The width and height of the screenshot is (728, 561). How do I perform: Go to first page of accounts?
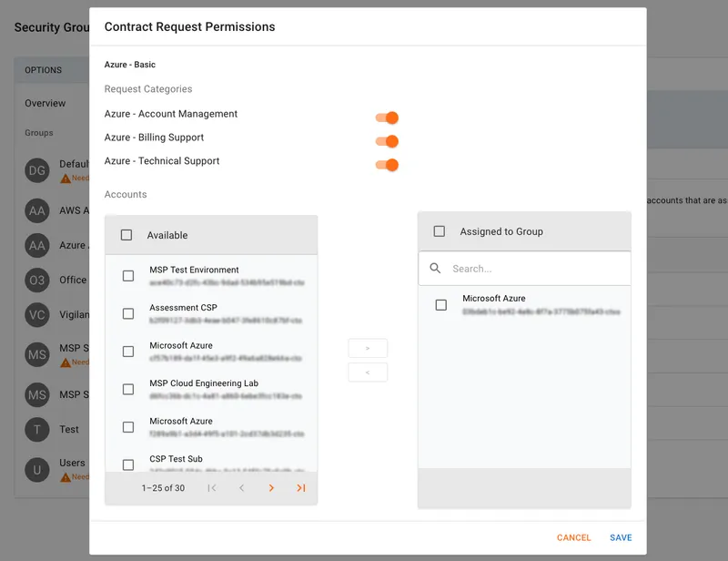212,488
